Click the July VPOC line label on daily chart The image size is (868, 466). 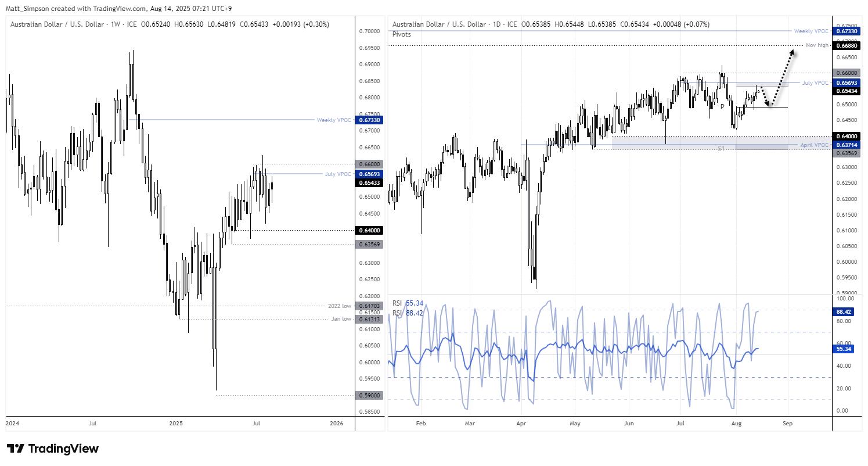(x=815, y=83)
